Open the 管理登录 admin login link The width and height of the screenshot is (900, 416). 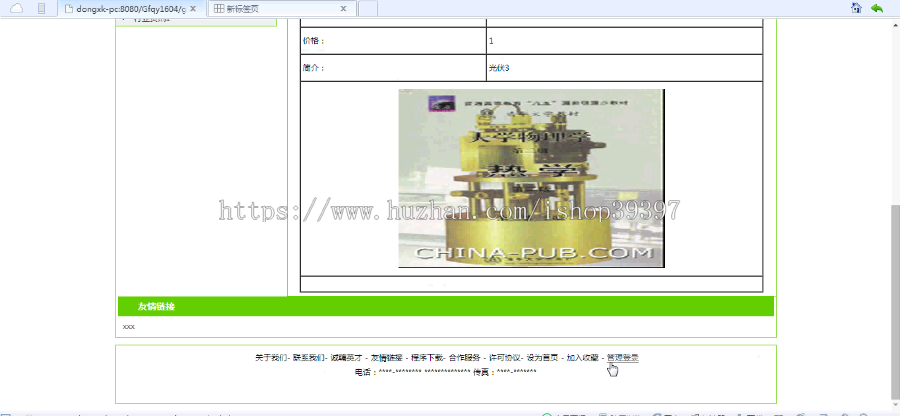[623, 357]
